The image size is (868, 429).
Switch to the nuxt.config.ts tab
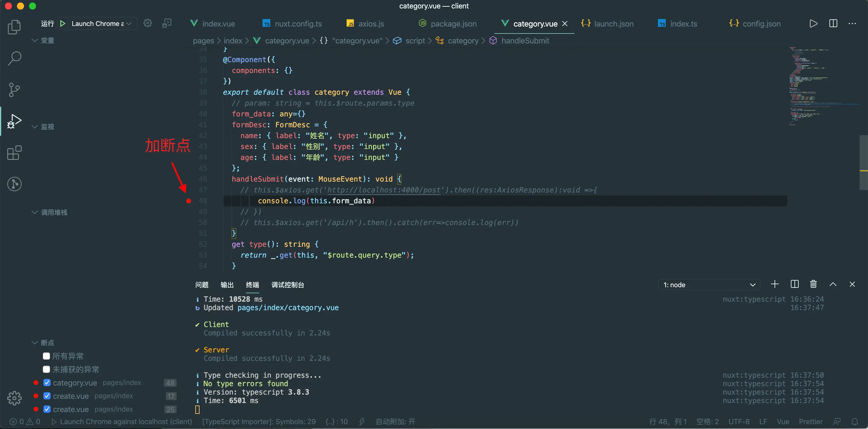(x=298, y=24)
